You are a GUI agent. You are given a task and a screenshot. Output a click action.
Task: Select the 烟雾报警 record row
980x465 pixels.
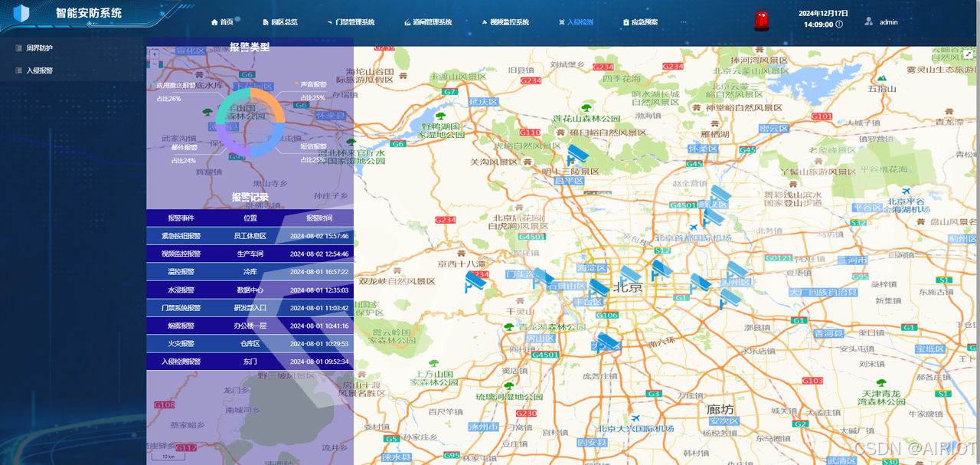coord(250,326)
